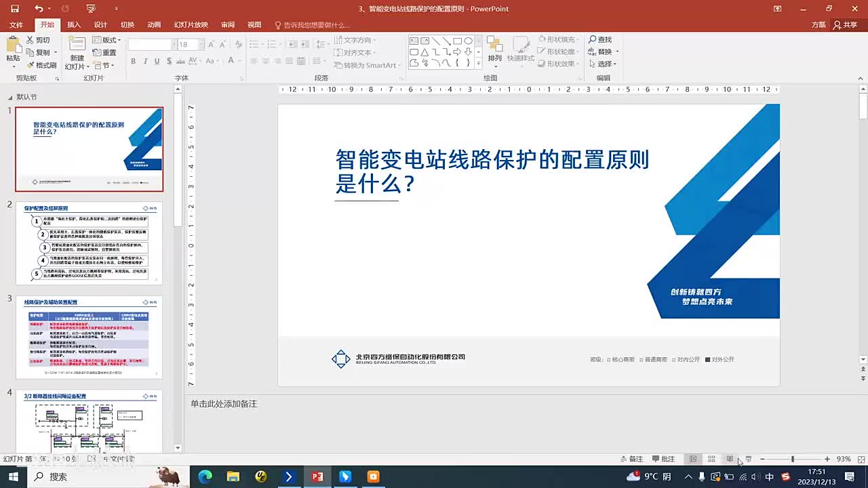Viewport: 868px width, 488px height.
Task: Switch to the Slide Show (幻灯片放映) tab
Action: (191, 25)
